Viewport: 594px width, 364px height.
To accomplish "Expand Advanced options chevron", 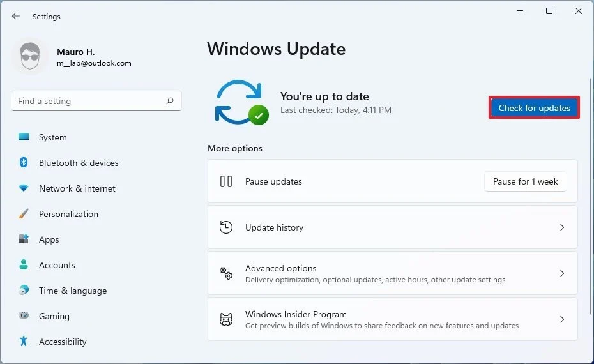I will click(562, 273).
